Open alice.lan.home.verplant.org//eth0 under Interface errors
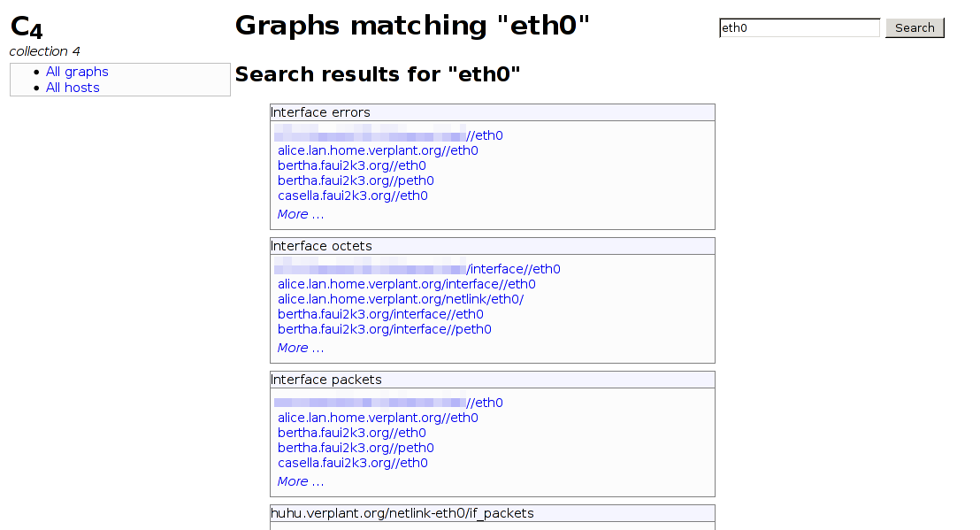This screenshot has width=980, height=530. (378, 150)
